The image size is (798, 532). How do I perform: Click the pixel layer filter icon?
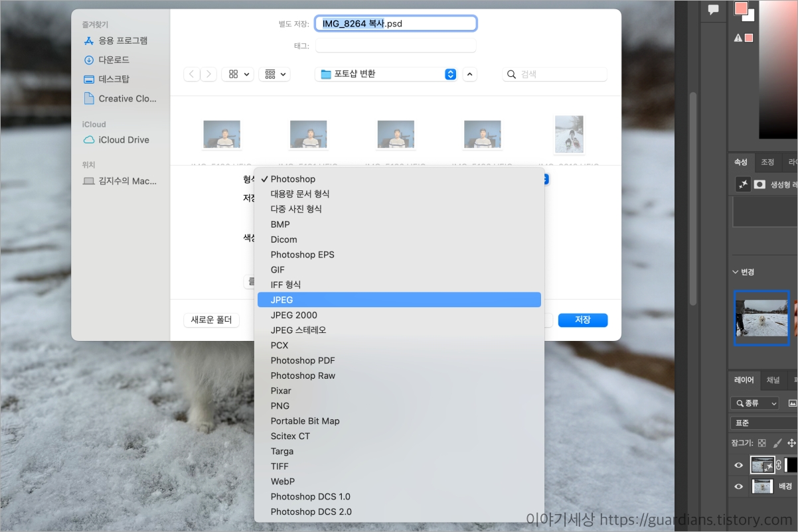click(x=792, y=403)
